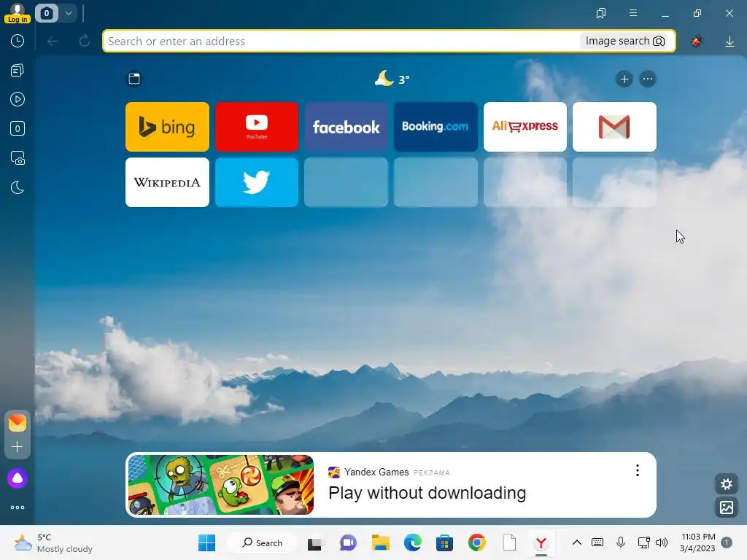Click the Image search button
Viewport: 747px width, 560px height.
click(x=624, y=41)
